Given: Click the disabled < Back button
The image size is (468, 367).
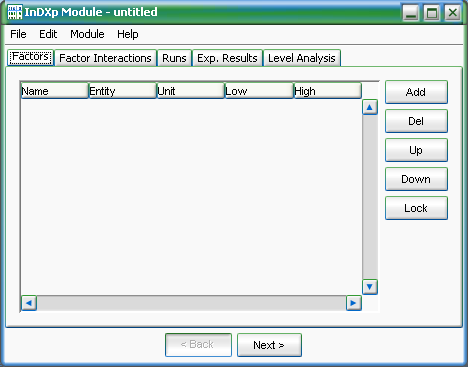Looking at the screenshot, I should (198, 345).
